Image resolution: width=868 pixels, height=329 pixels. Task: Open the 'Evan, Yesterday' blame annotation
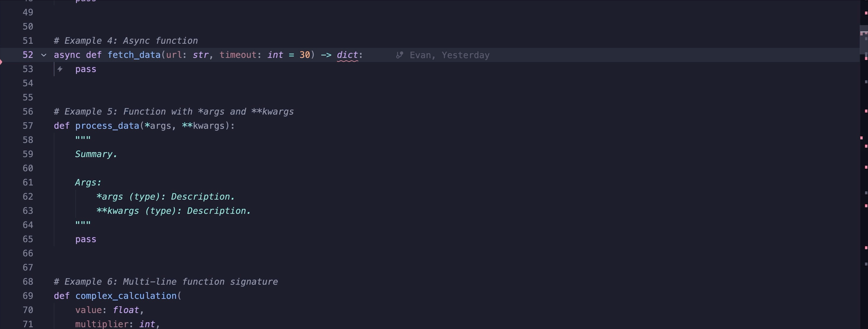pyautogui.click(x=449, y=55)
